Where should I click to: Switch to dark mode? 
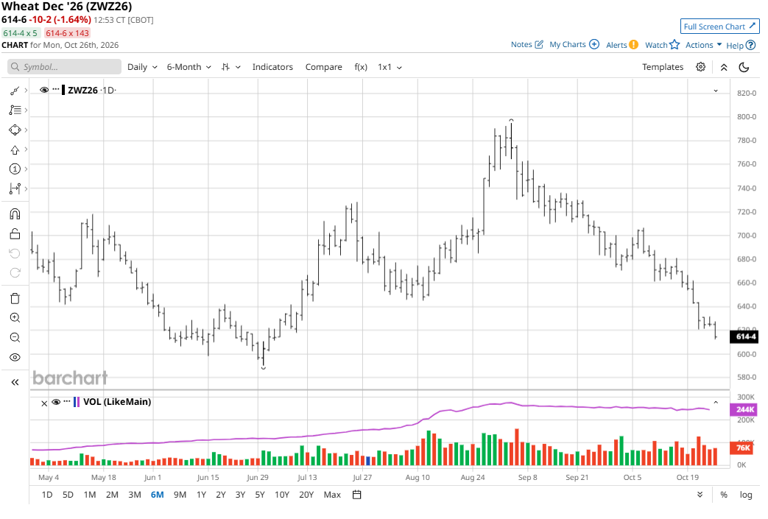tap(744, 67)
